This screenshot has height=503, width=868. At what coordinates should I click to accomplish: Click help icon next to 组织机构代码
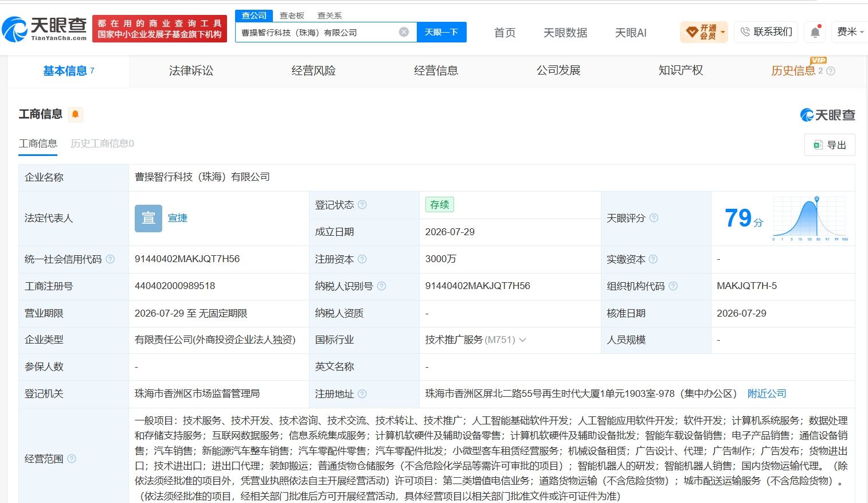point(673,286)
